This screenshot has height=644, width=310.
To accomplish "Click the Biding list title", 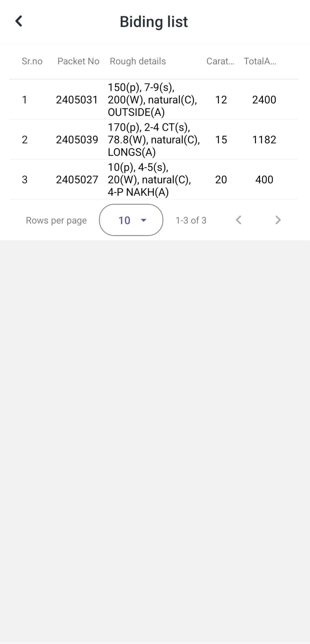I will point(154,21).
